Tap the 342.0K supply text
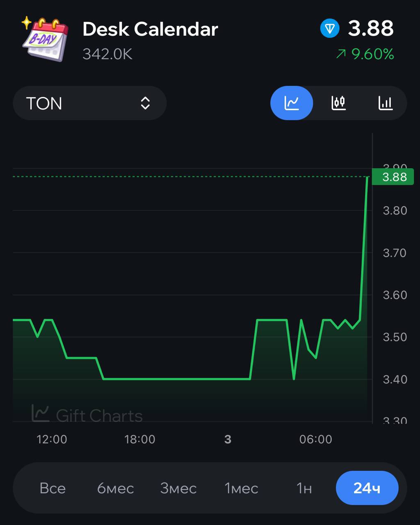 point(107,54)
